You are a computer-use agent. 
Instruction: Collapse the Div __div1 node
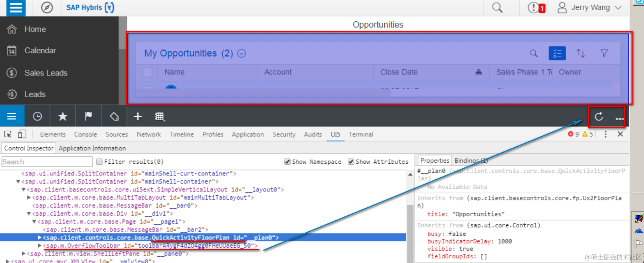29,214
